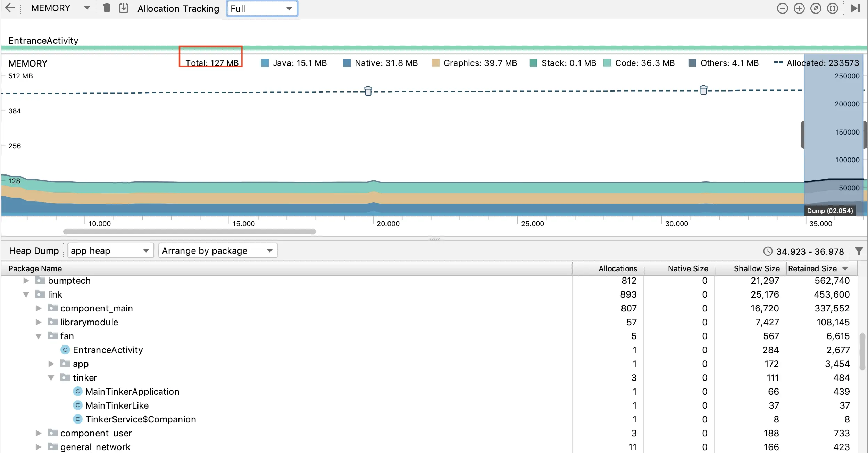
Task: Force garbage collection with the trash icon
Action: (x=107, y=8)
